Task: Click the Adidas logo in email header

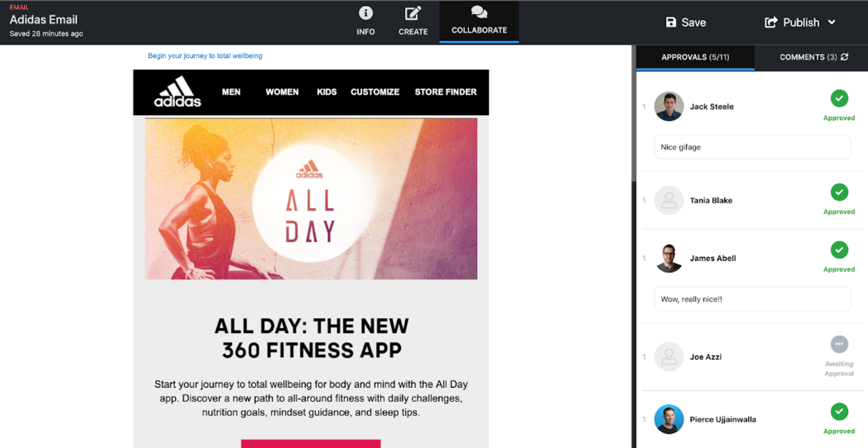Action: coord(177,92)
